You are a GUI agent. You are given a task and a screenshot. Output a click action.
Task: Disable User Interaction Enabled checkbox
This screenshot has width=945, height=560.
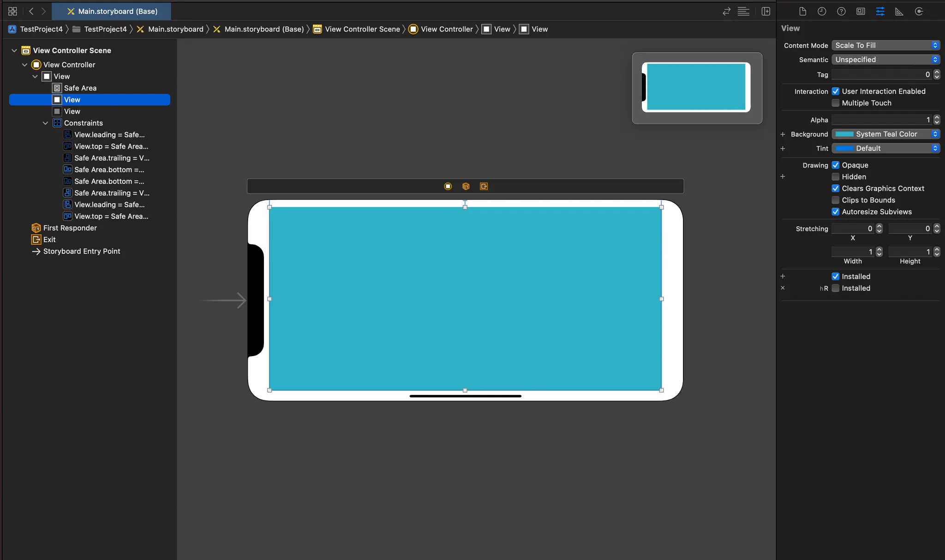click(835, 91)
